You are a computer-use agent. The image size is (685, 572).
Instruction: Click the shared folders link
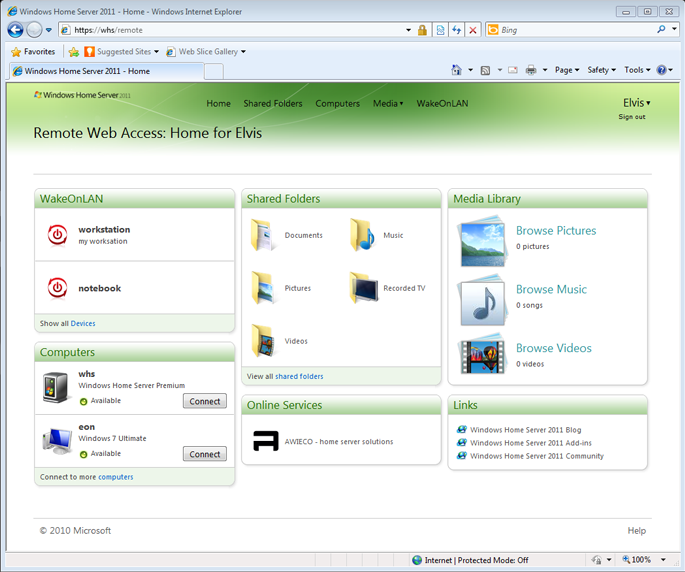tap(299, 376)
